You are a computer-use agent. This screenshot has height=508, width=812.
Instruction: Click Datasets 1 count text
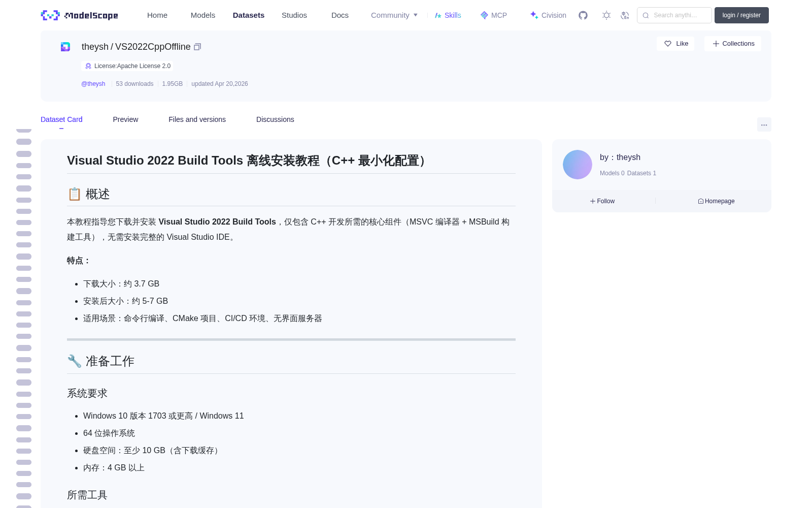point(641,173)
